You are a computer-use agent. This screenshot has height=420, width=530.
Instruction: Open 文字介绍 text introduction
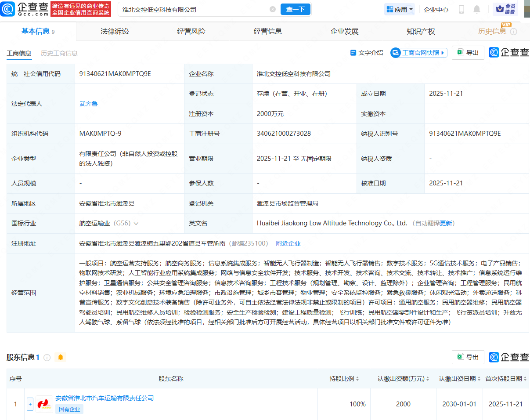click(367, 52)
